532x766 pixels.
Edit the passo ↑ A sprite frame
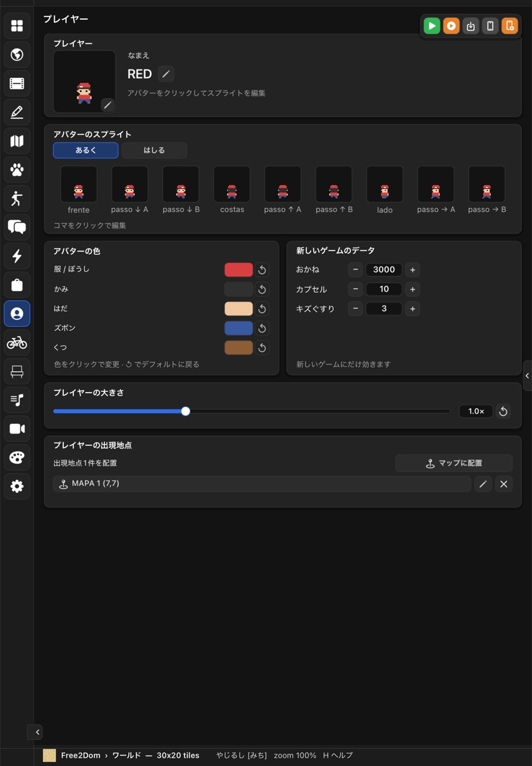pos(283,184)
